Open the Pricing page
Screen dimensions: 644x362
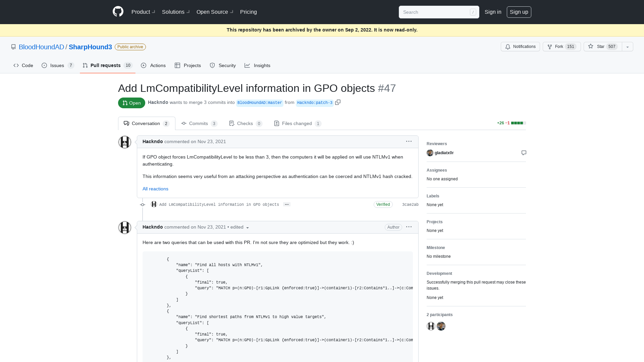click(249, 12)
